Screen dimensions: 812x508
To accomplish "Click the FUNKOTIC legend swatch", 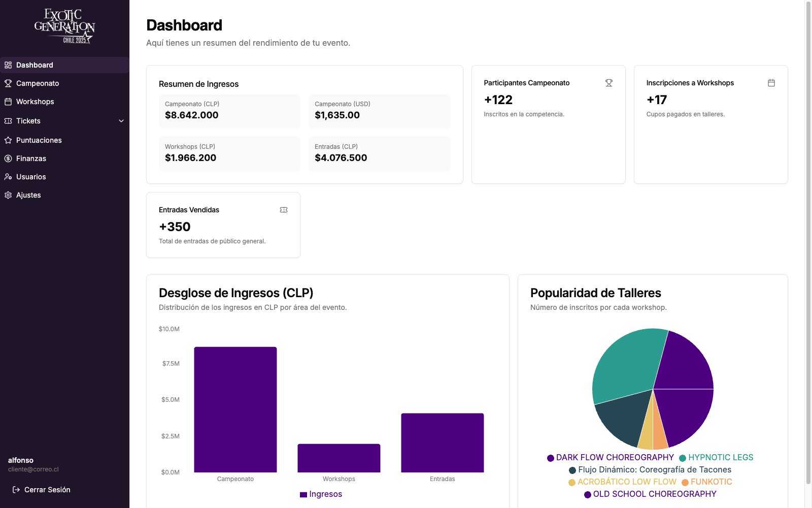I will tap(685, 483).
